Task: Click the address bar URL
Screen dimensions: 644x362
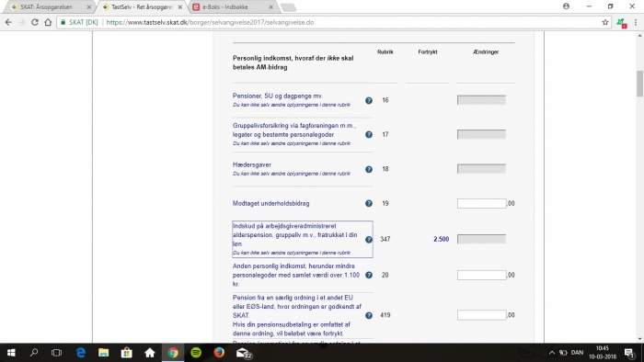Action: (210, 22)
